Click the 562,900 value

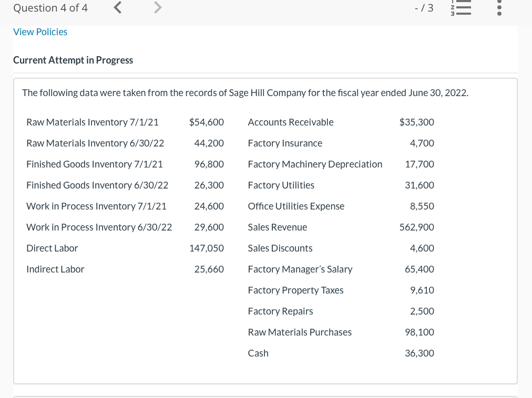click(x=417, y=227)
